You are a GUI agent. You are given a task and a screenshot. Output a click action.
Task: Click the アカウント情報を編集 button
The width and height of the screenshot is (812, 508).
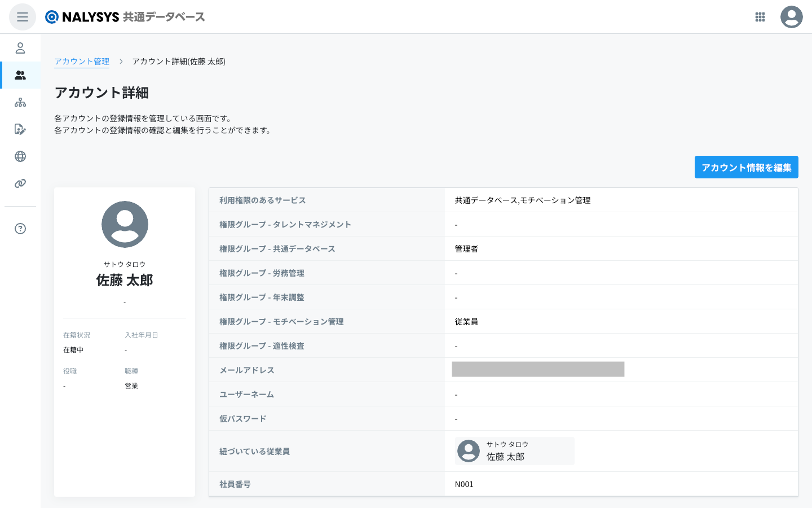click(746, 167)
